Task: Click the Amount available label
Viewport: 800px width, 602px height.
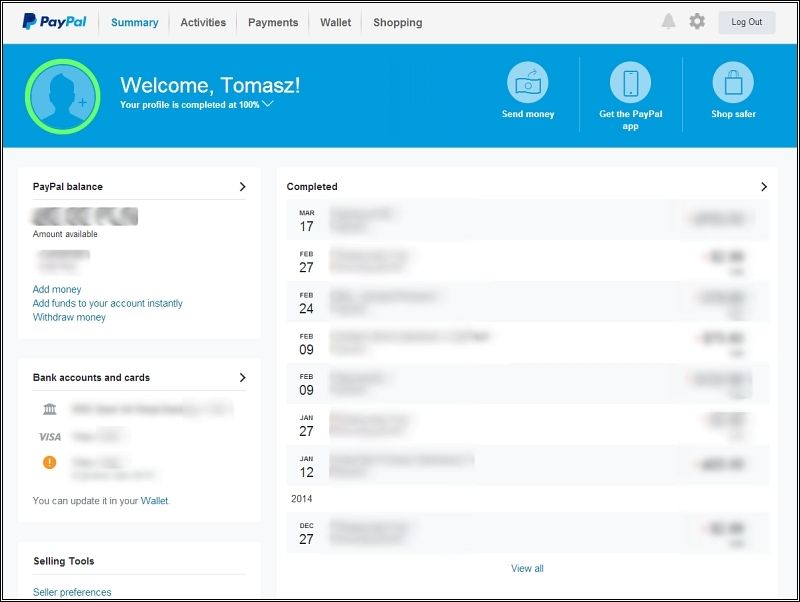Action: (65, 234)
